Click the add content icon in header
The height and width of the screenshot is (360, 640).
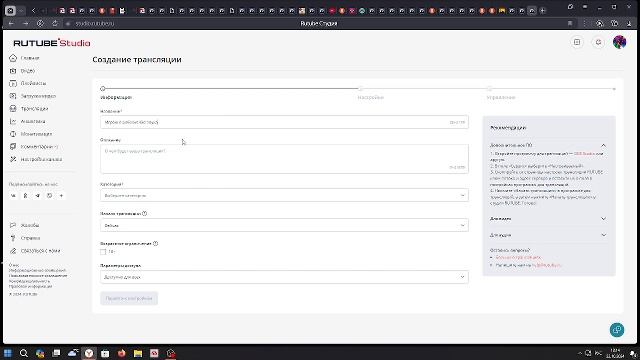[x=577, y=42]
